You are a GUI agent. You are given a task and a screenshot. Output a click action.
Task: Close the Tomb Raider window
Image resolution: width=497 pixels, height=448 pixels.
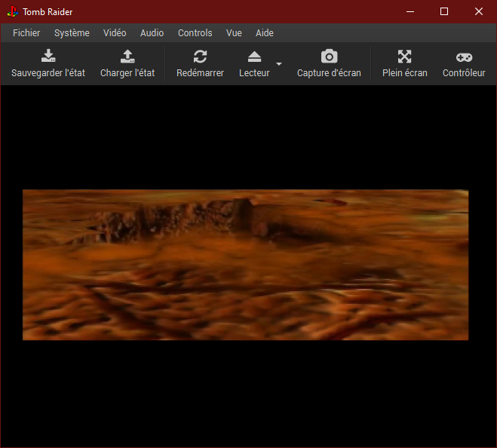pyautogui.click(x=479, y=12)
